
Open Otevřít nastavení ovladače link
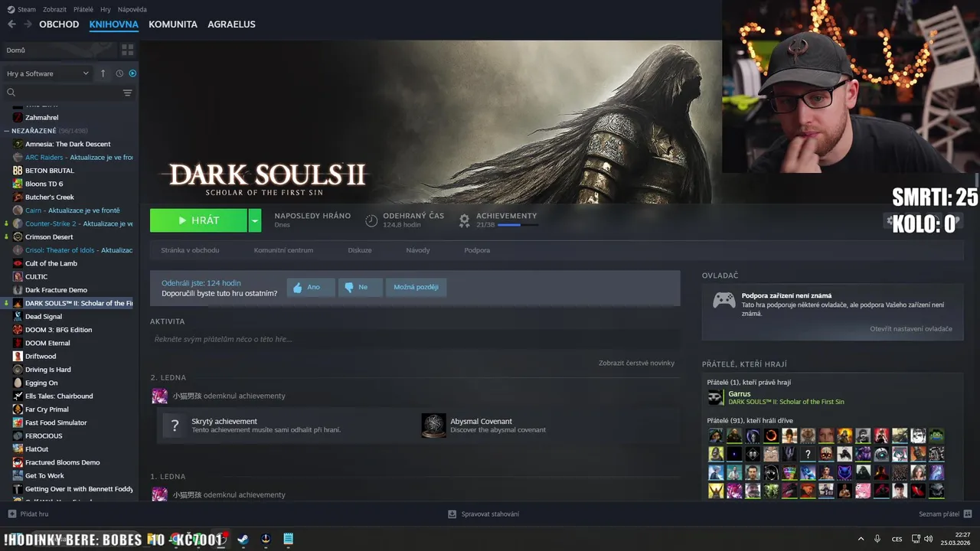[911, 328]
